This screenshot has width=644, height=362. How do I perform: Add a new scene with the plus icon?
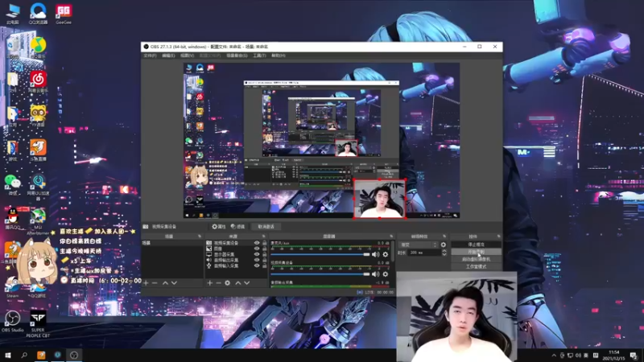point(146,283)
